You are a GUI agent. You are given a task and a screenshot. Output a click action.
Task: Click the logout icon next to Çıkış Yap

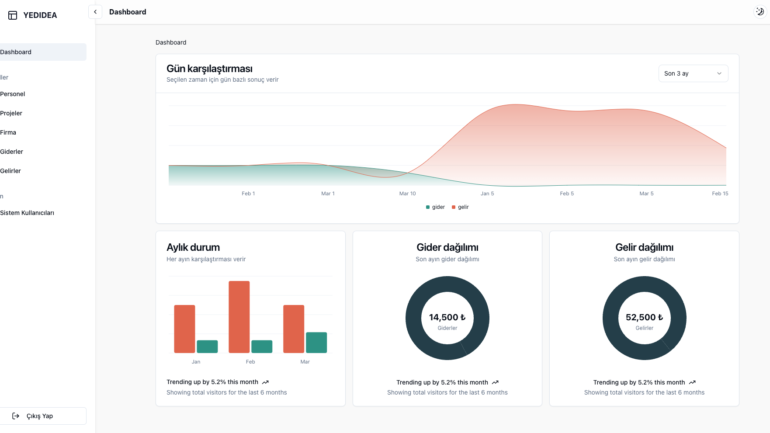click(16, 416)
